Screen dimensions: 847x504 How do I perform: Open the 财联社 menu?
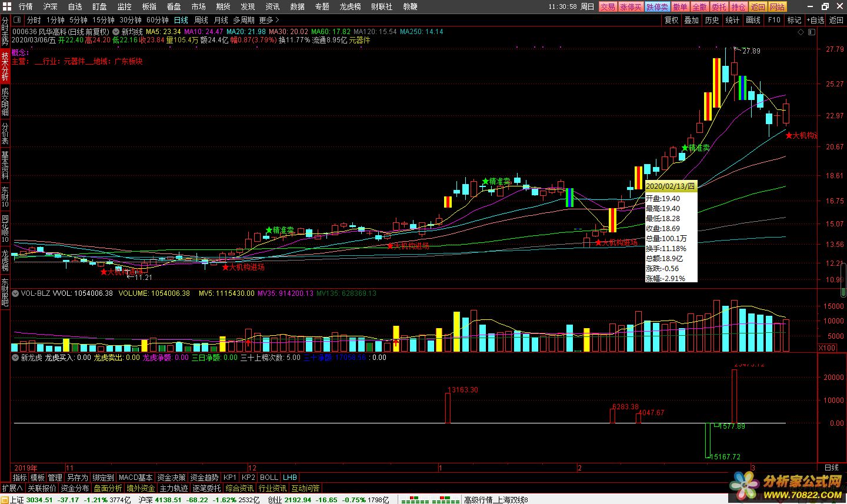382,6
